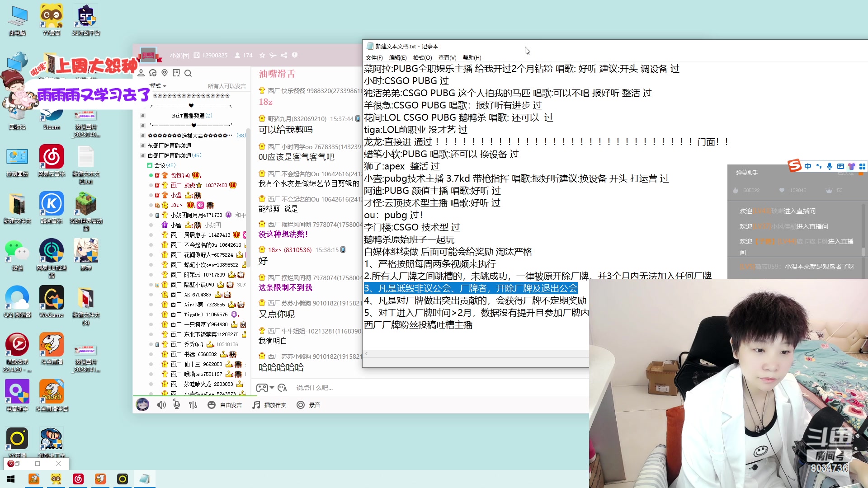Open the 酷狗音乐 desktop shortcut
Image resolution: width=868 pixels, height=488 pixels.
(x=52, y=208)
